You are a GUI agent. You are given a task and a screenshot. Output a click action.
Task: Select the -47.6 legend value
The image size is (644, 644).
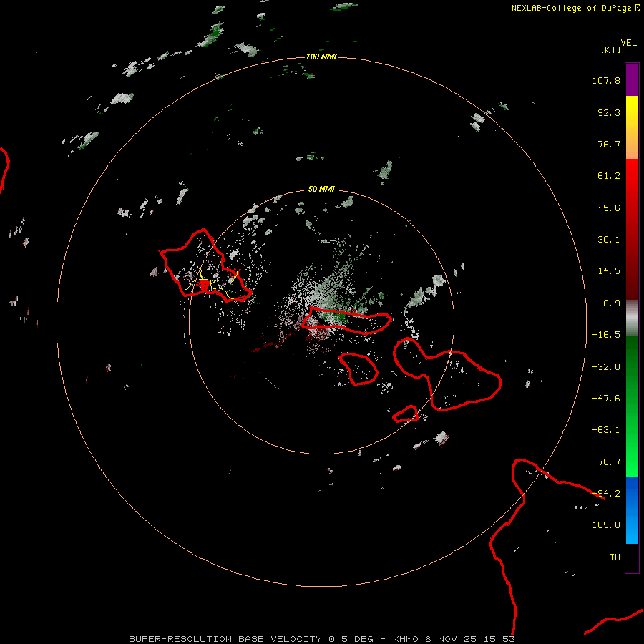pos(606,399)
